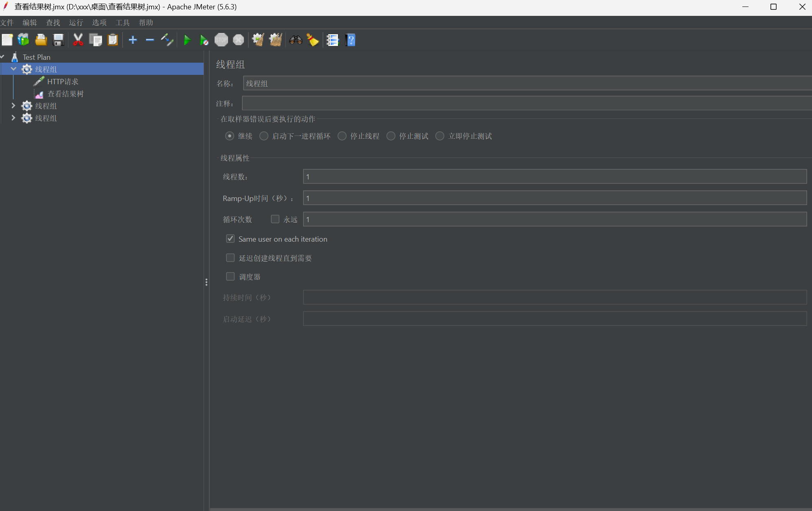Open the Function Helper list icon
Screen dimensions: 812x511
(333, 40)
